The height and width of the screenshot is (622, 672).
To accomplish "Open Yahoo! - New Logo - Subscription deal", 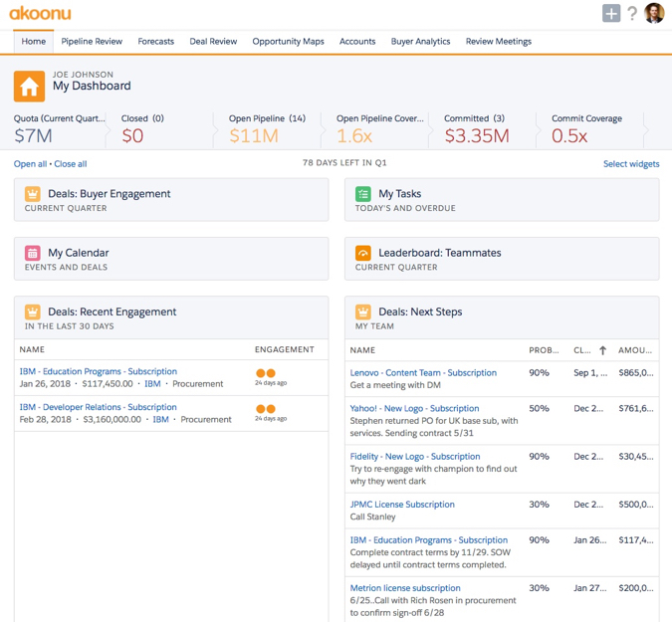I will tap(414, 408).
